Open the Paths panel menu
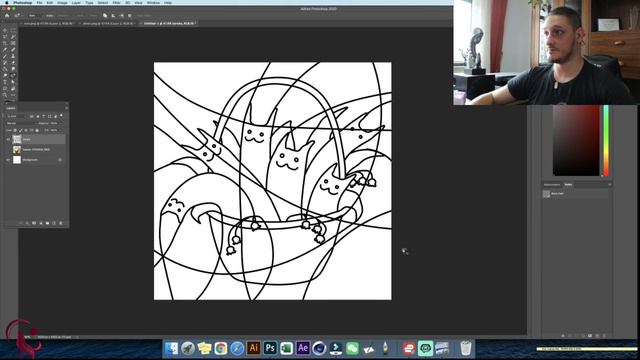Screen dimensions: 640x360 click(610, 184)
